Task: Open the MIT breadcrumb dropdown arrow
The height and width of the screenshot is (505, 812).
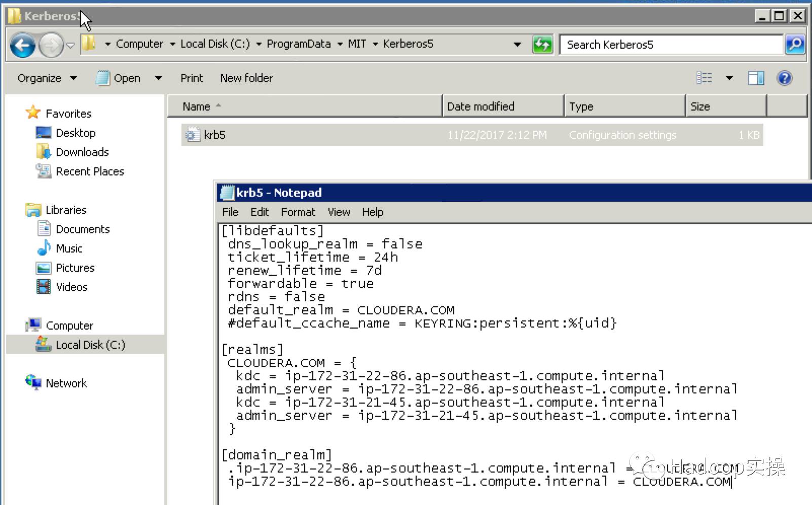Action: pyautogui.click(x=375, y=44)
